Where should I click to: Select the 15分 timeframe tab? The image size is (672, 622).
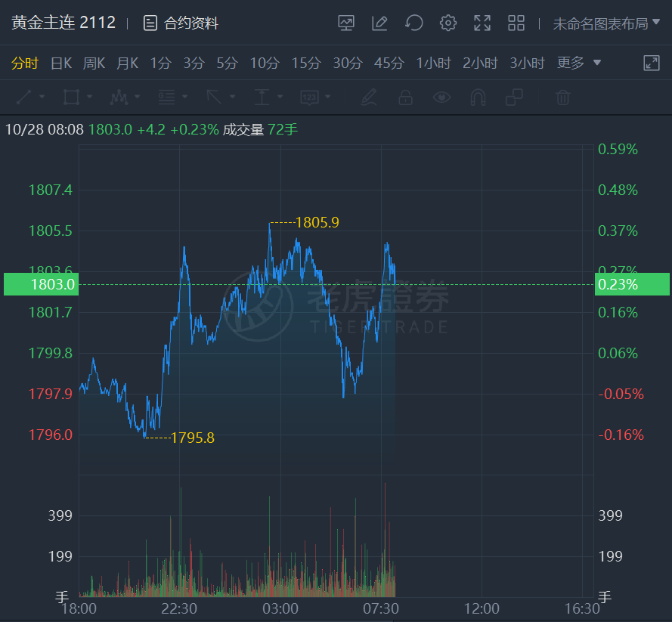tap(305, 63)
